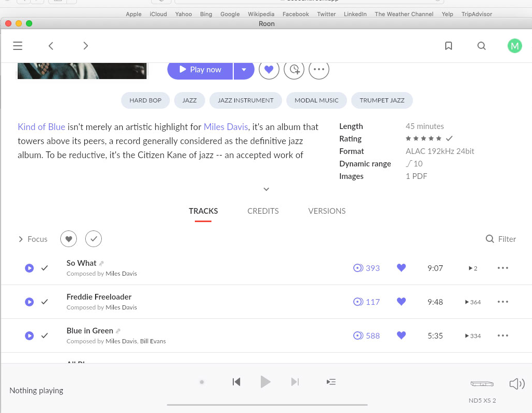Open the TripAdvisor bookmark in Safari
532x413 pixels.
tap(477, 14)
